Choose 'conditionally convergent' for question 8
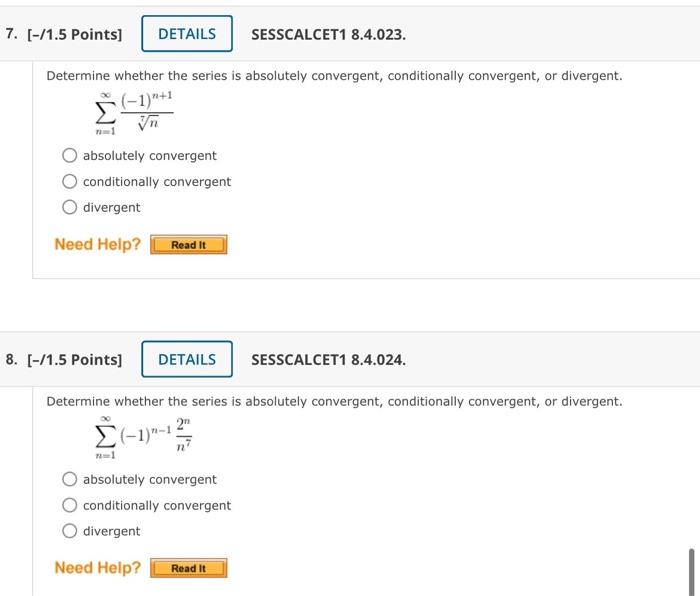The image size is (700, 596). 70,506
